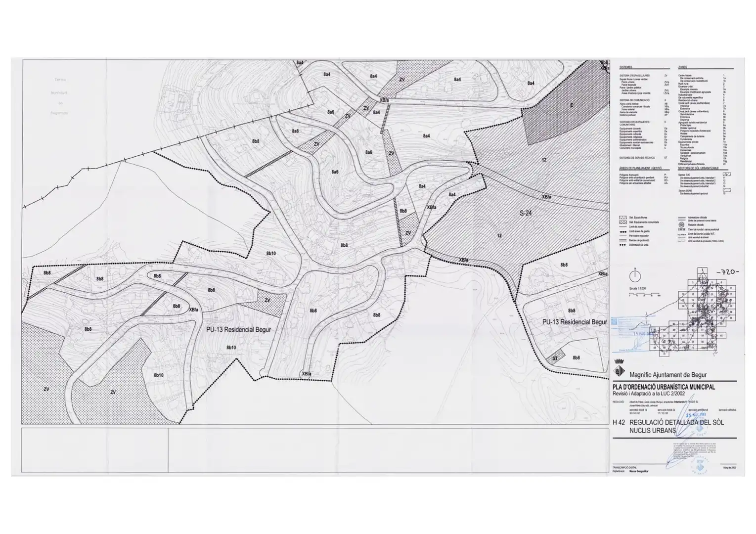The width and height of the screenshot is (756, 534).
Task: Click the Sist. Equipaments comunitaris pattern swatch
Action: [x=623, y=222]
